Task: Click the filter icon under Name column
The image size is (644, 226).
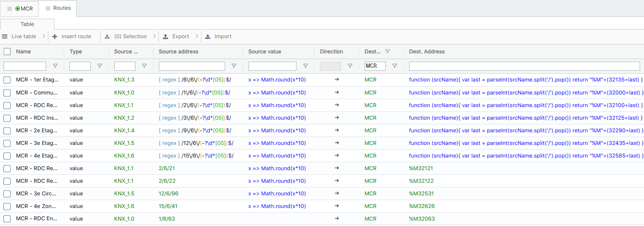Action: [55, 66]
